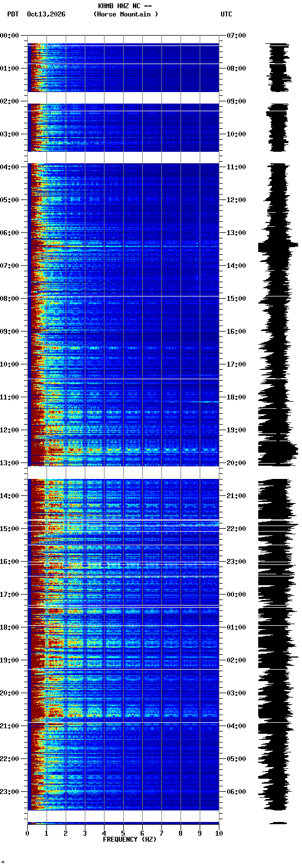The height and width of the screenshot is (868, 302).
Task: Click frequency axis tick label "0"
Action: [x=27, y=833]
